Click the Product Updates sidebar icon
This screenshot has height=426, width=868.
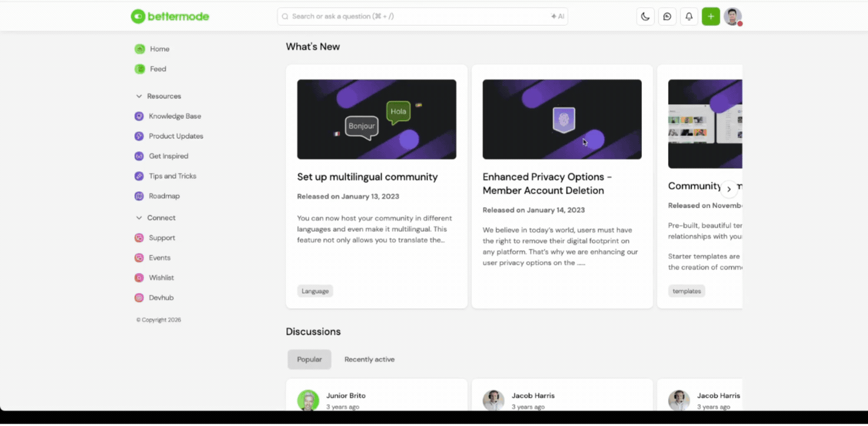(139, 137)
